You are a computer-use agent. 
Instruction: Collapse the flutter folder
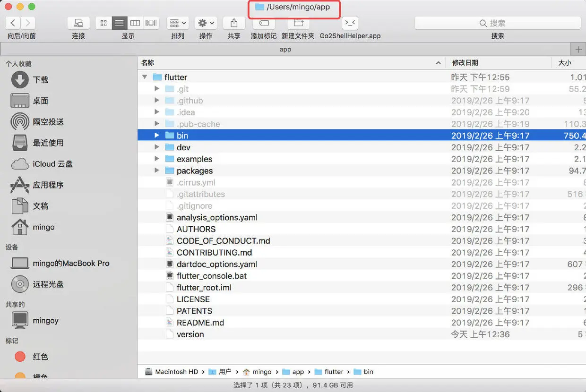pyautogui.click(x=145, y=77)
